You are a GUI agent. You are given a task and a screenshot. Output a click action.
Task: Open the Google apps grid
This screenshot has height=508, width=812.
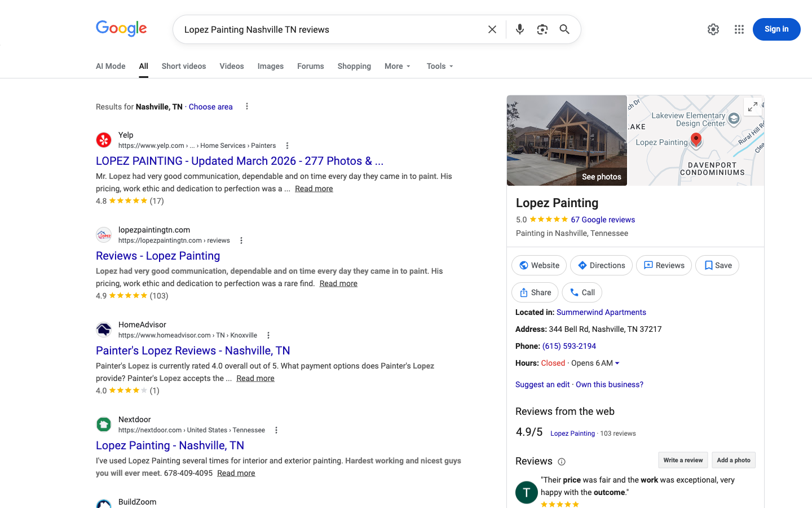739,29
